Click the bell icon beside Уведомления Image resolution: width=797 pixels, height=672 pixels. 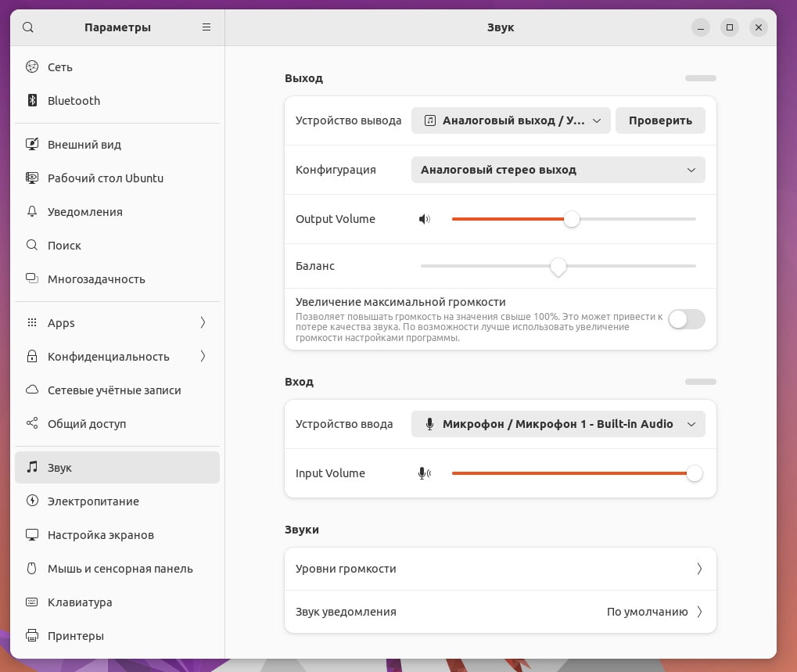(x=32, y=211)
